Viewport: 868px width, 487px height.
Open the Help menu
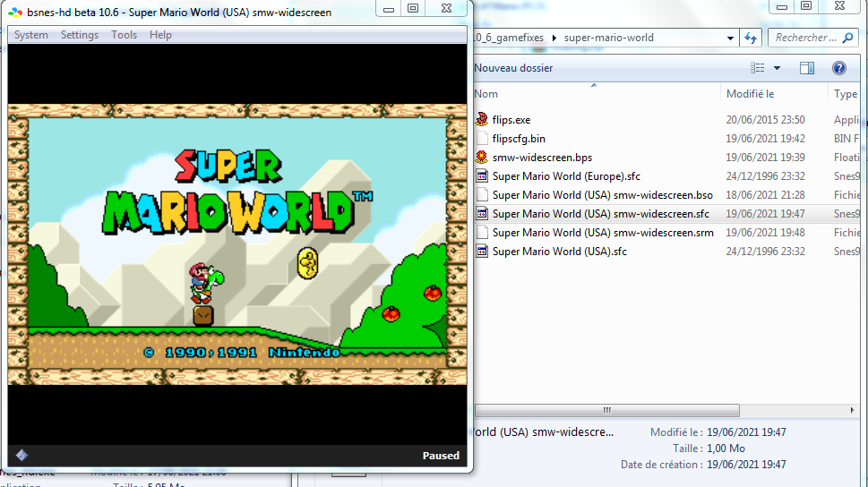click(x=160, y=35)
